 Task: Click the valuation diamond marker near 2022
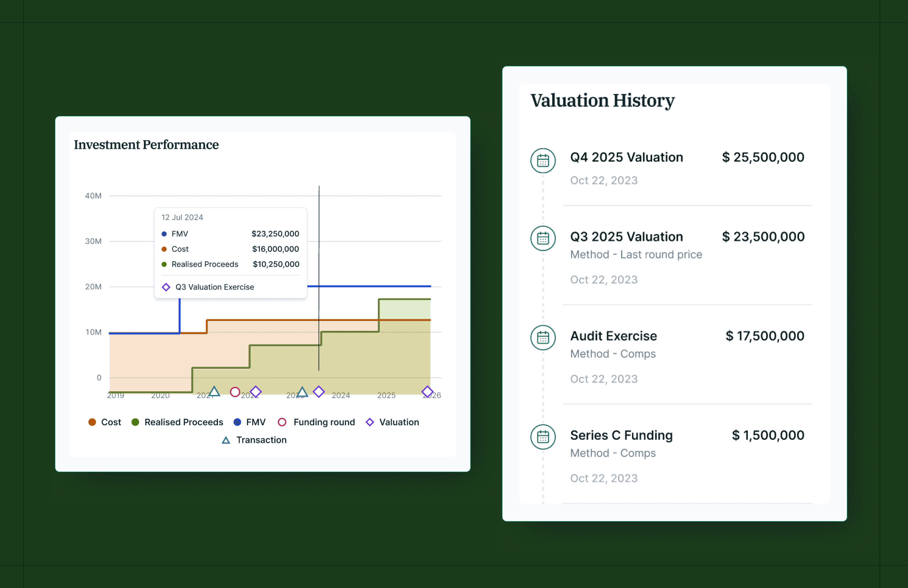[x=256, y=392]
